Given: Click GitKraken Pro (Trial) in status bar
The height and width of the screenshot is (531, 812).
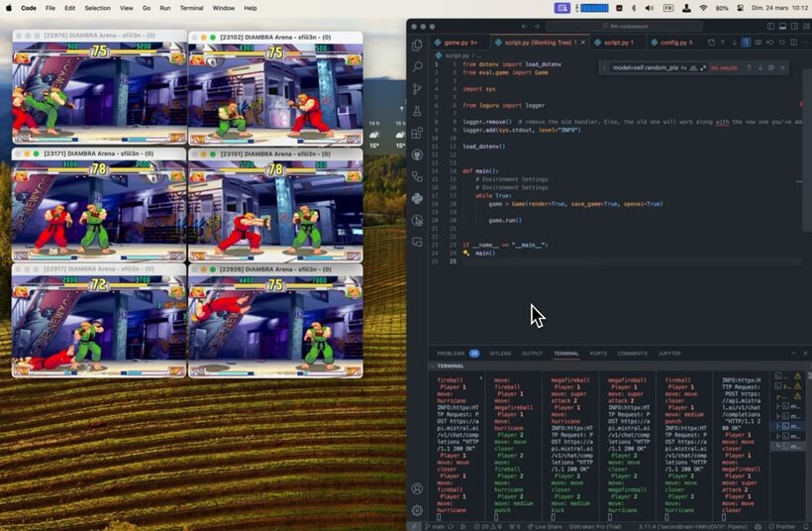Looking at the screenshot, I should click(x=595, y=526).
